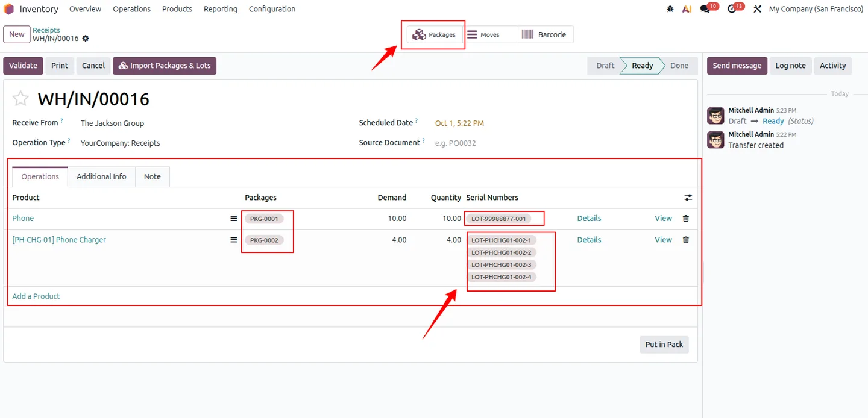Click Add a Product link
868x418 pixels.
[x=36, y=296]
